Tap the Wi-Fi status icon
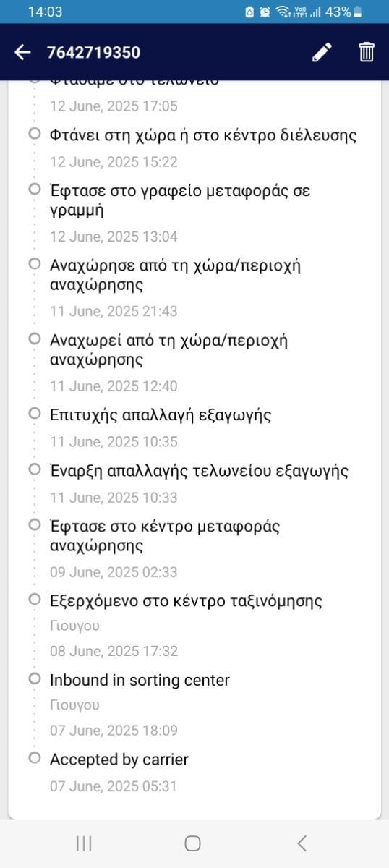 click(x=281, y=12)
